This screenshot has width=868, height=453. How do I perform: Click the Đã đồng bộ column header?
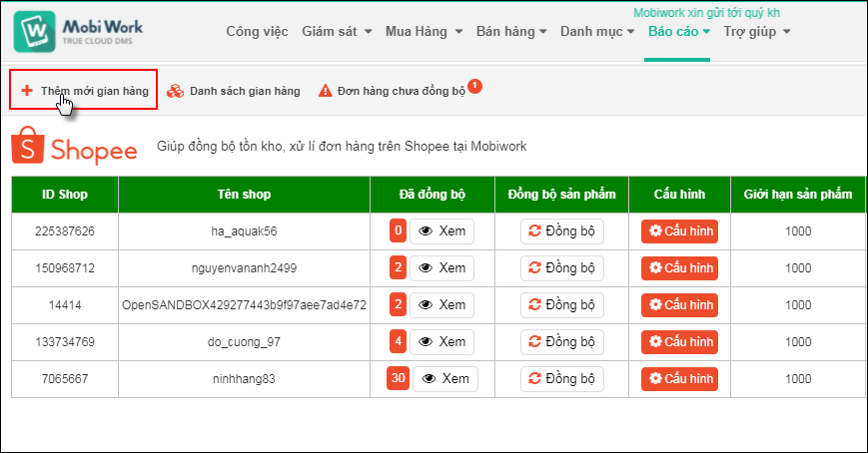[433, 195]
